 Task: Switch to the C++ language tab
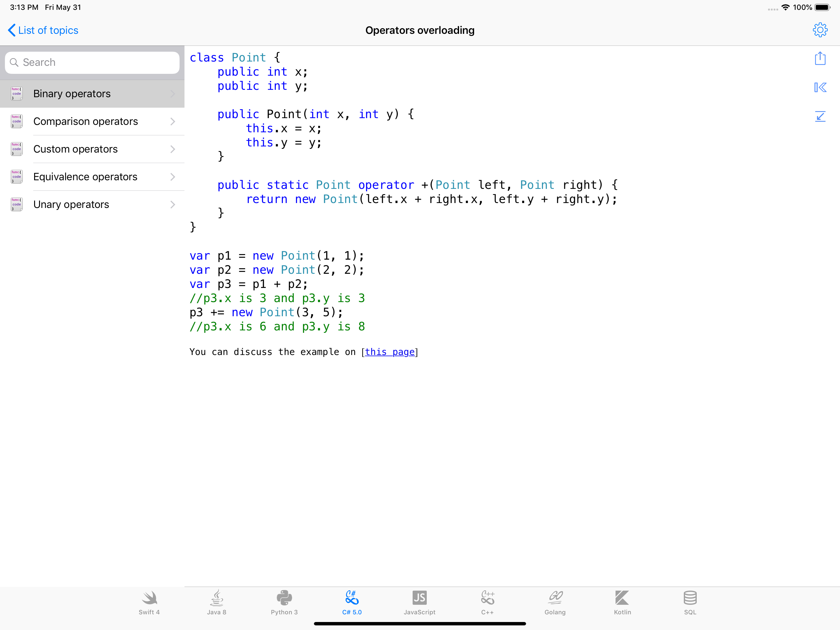click(x=487, y=602)
